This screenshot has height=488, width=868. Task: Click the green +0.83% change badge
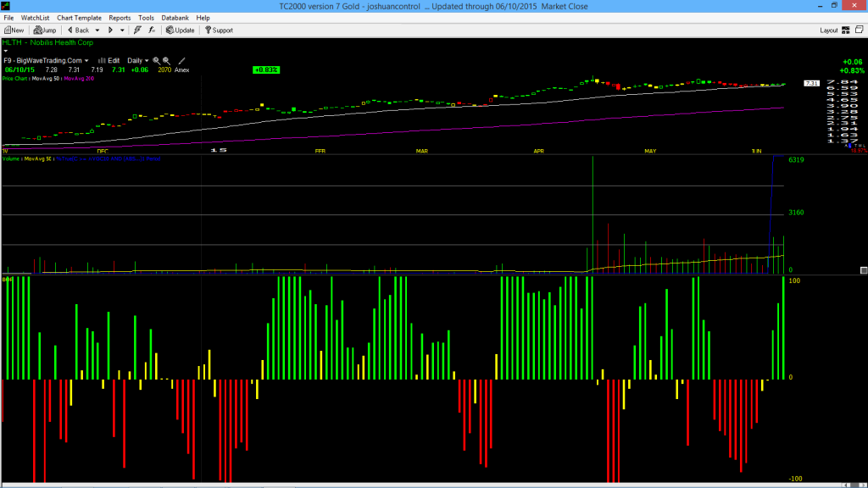point(266,69)
